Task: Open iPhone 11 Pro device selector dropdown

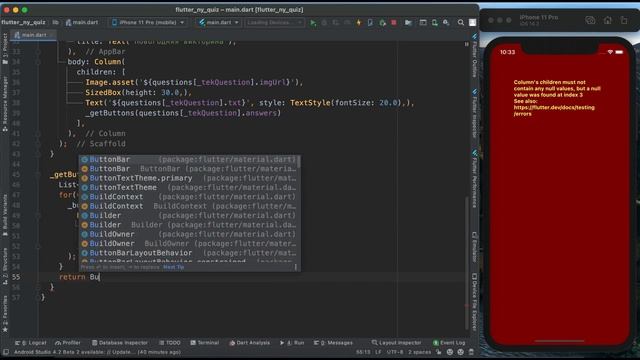Action: (148, 22)
